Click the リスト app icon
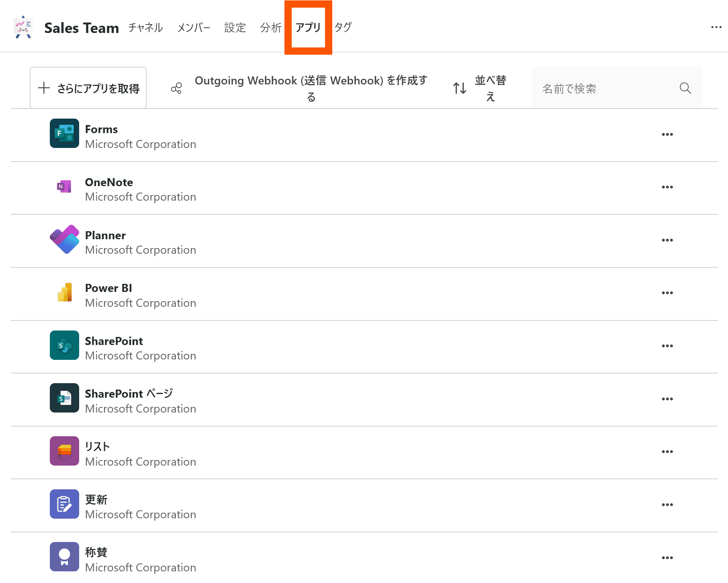Screen dimensions: 728x583 (x=64, y=451)
